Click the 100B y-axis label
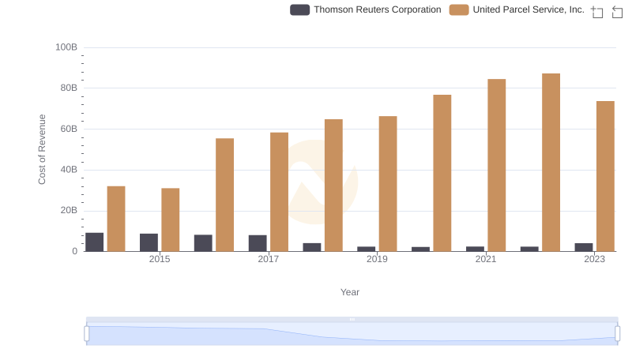This screenshot has width=632, height=364. coord(66,47)
